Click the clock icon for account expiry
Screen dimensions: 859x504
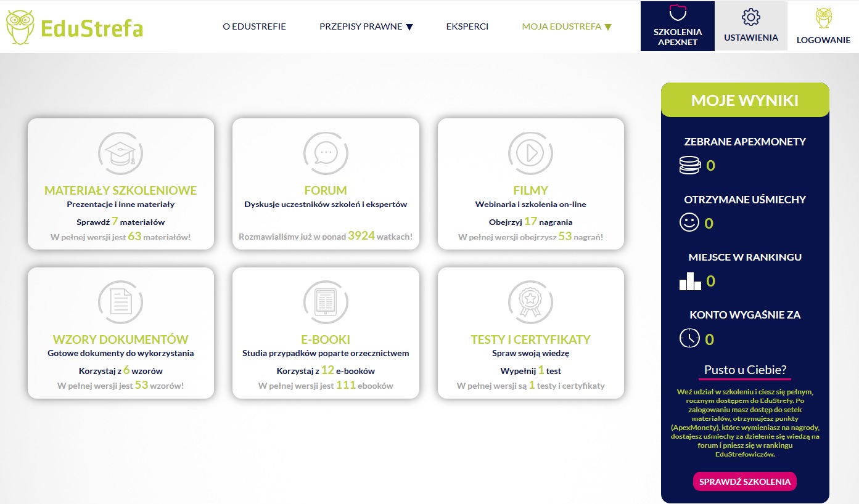click(x=689, y=338)
